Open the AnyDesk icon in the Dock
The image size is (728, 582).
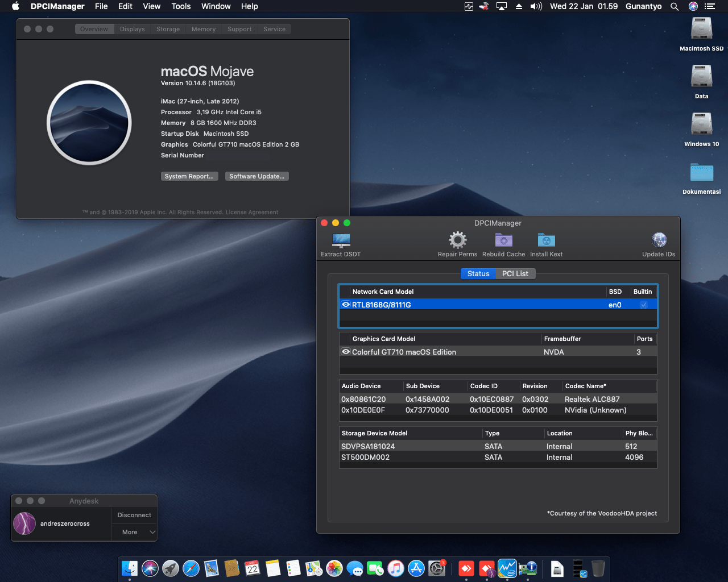[x=466, y=568]
